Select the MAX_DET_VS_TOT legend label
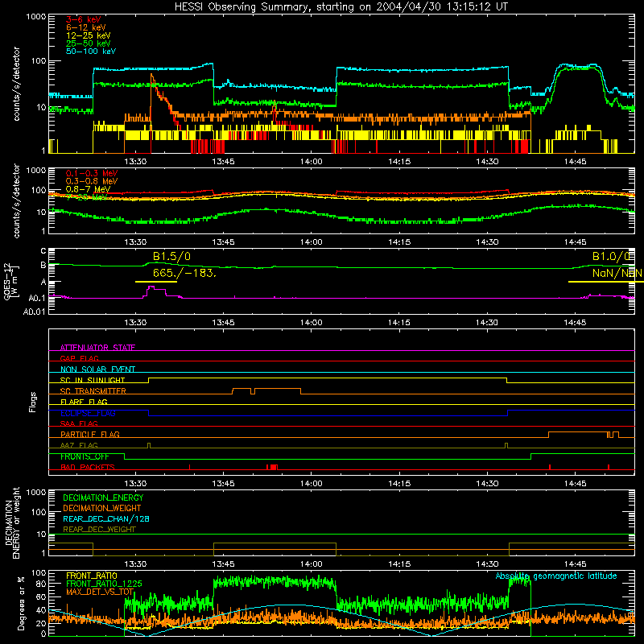The image size is (644, 644). click(100, 592)
